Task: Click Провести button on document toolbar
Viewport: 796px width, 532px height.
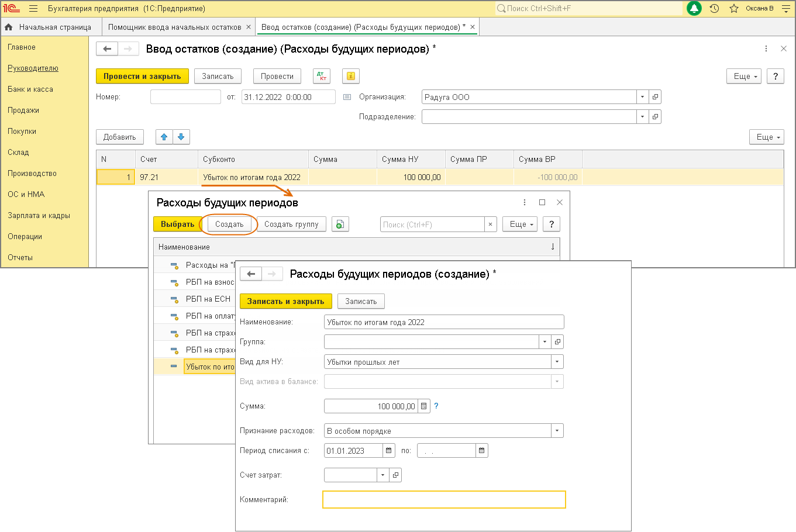Action: tap(277, 77)
